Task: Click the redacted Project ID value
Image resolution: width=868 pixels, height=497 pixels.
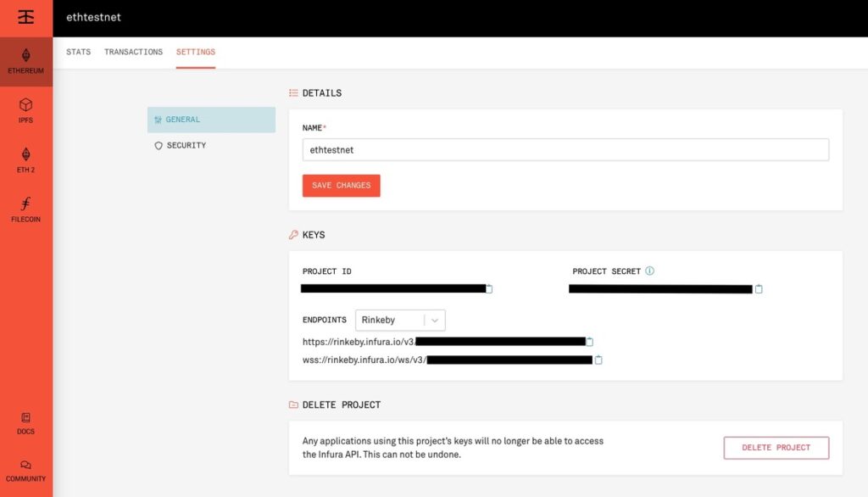Action: click(x=393, y=288)
